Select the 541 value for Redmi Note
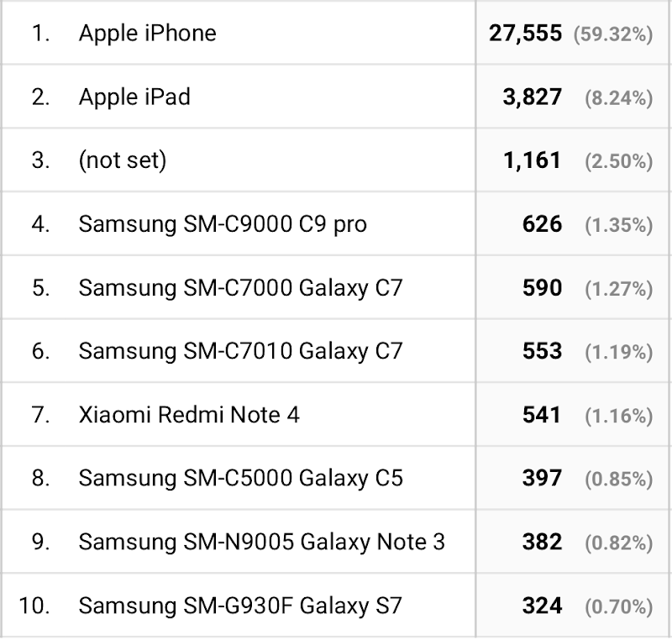The height and width of the screenshot is (640, 672). (542, 415)
